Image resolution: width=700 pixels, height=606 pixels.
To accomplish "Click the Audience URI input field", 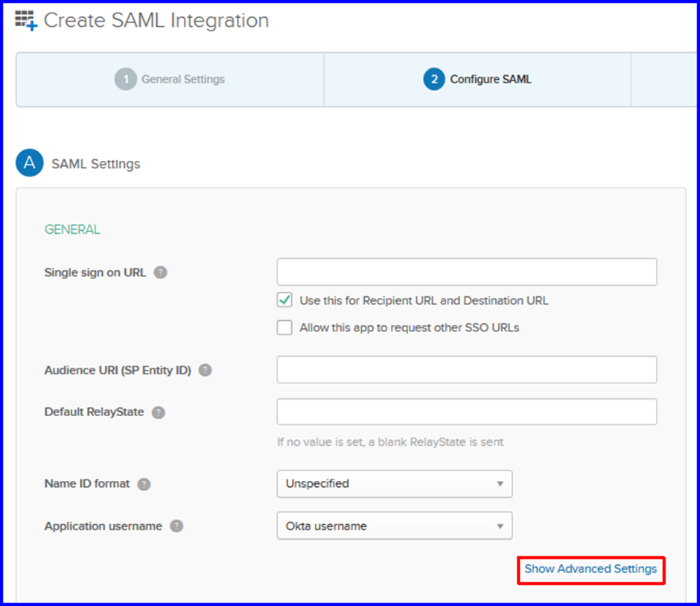I will [x=467, y=369].
